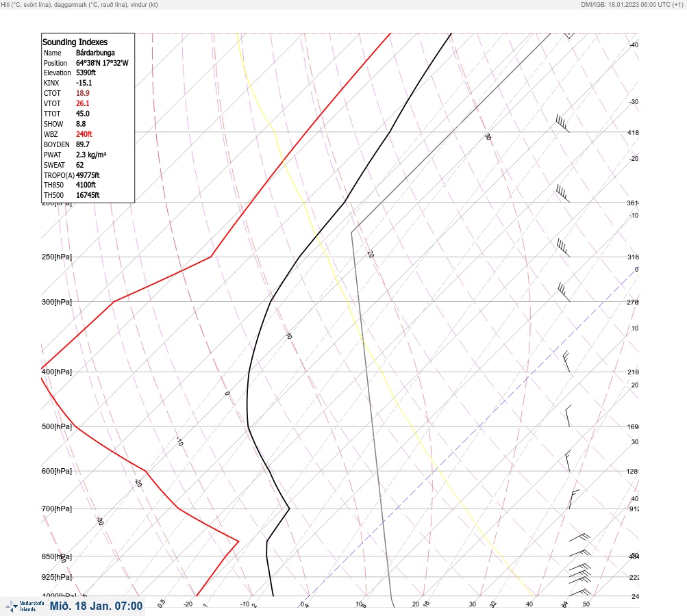Click the VTOT value 26.1
This screenshot has height=616, width=687.
(x=83, y=103)
